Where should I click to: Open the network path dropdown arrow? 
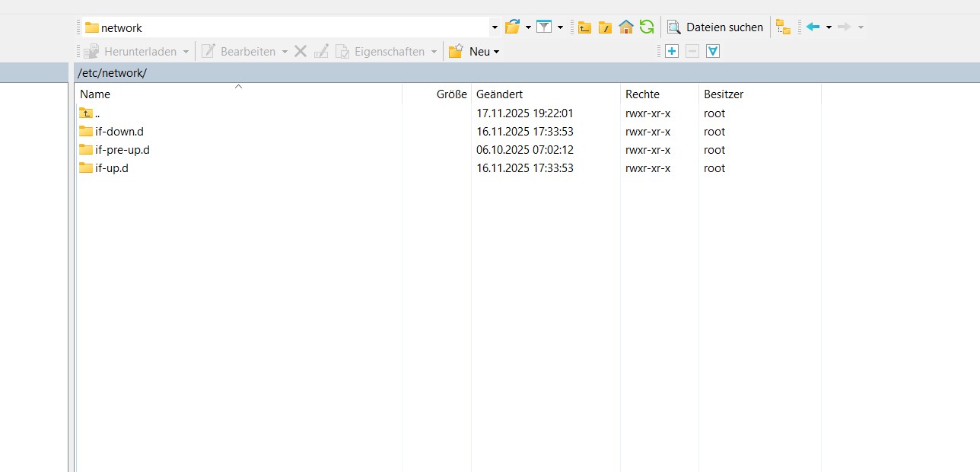pyautogui.click(x=495, y=27)
